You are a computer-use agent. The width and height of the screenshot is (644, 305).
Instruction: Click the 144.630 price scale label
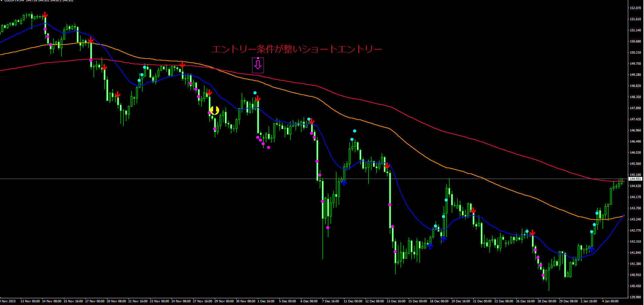tap(635, 186)
